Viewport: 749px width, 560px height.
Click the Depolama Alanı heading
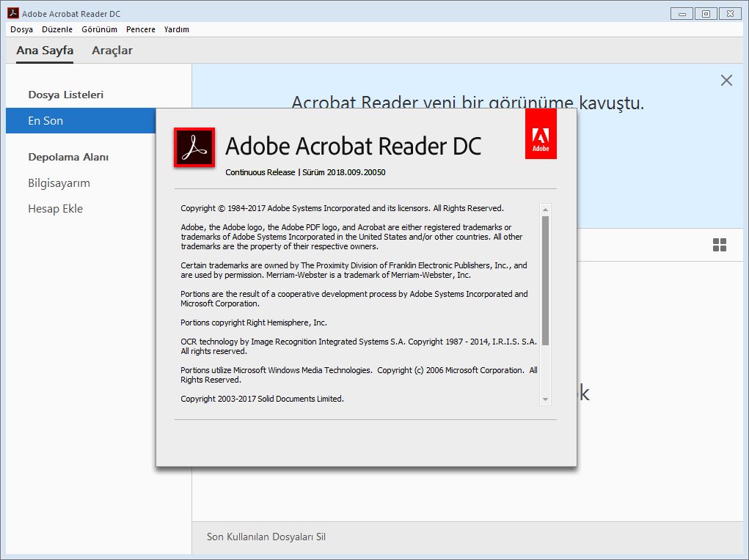(68, 157)
